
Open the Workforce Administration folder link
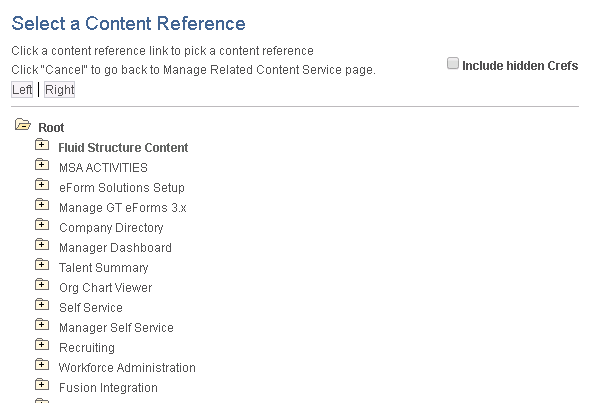127,368
